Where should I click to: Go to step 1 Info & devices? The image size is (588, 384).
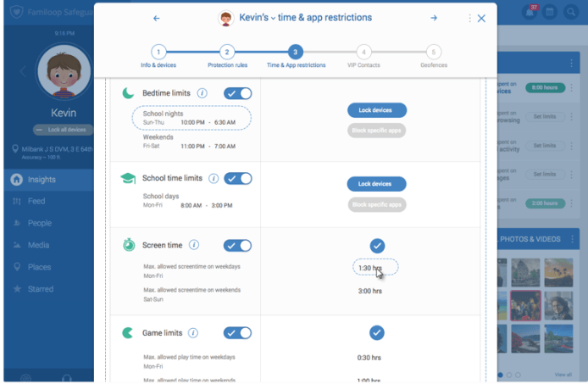[x=158, y=53]
